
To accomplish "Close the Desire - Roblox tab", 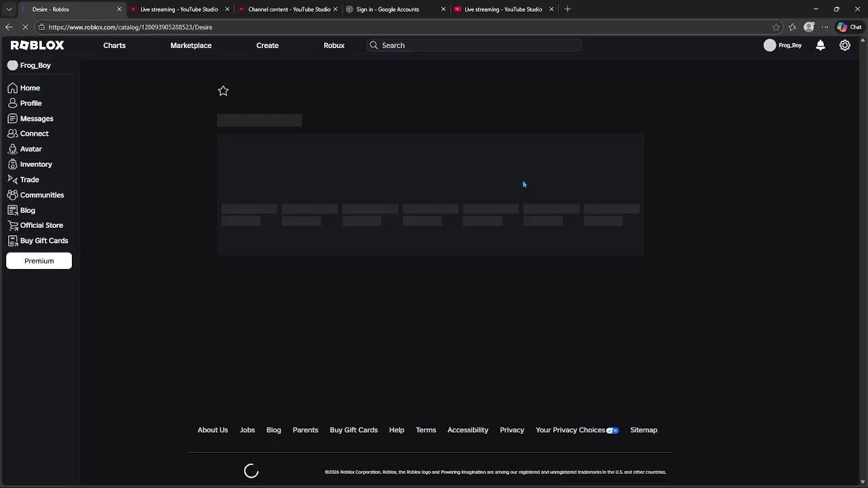I will (119, 9).
